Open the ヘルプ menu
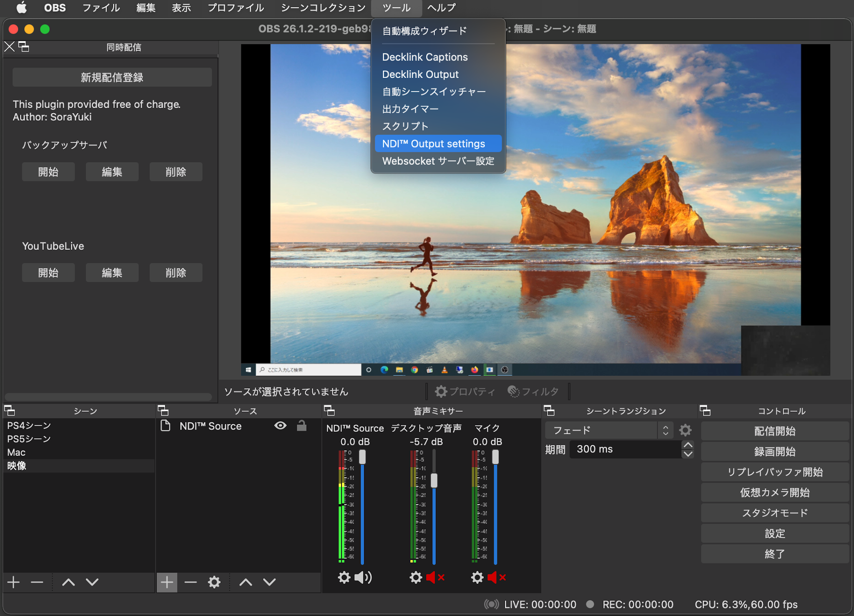Viewport: 854px width, 616px height. (x=441, y=8)
